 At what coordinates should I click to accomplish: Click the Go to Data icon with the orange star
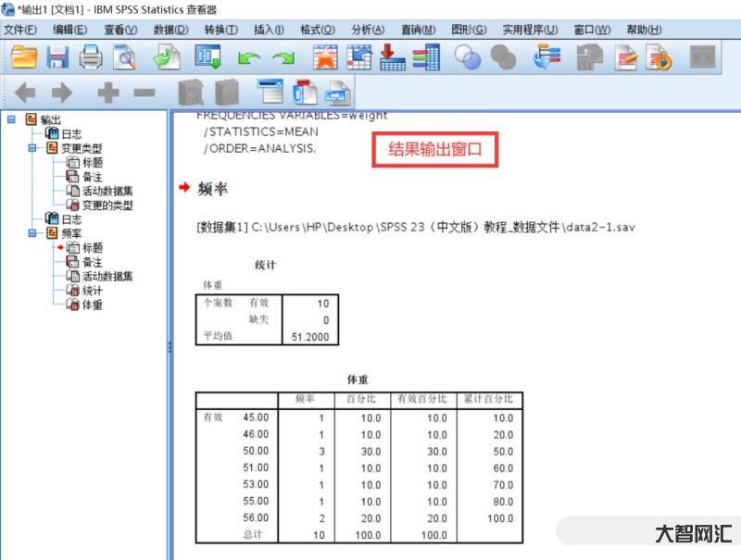pos(325,58)
